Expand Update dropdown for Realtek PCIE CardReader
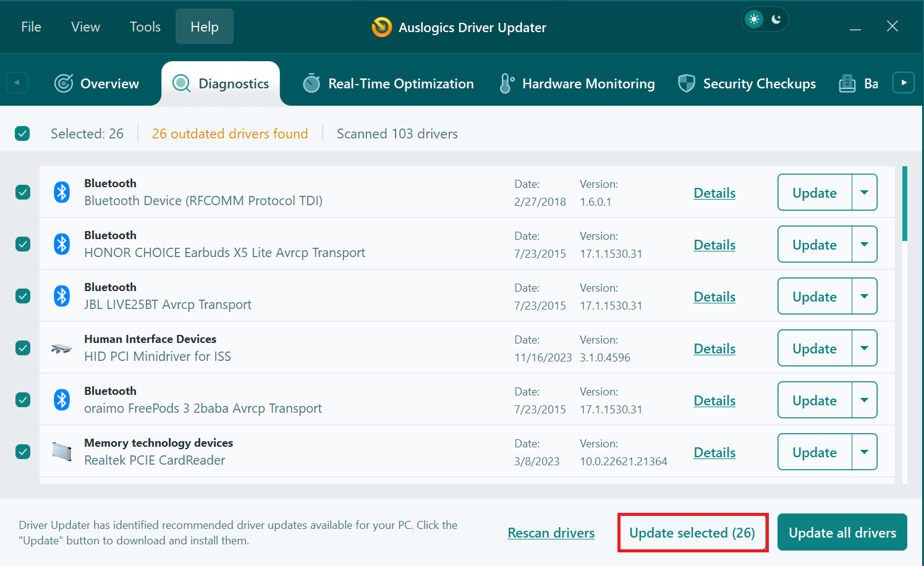This screenshot has height=566, width=924. click(865, 452)
